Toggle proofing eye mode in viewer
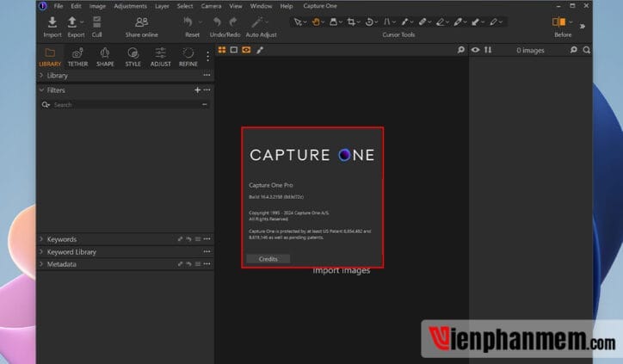The width and height of the screenshot is (623, 364). point(246,50)
